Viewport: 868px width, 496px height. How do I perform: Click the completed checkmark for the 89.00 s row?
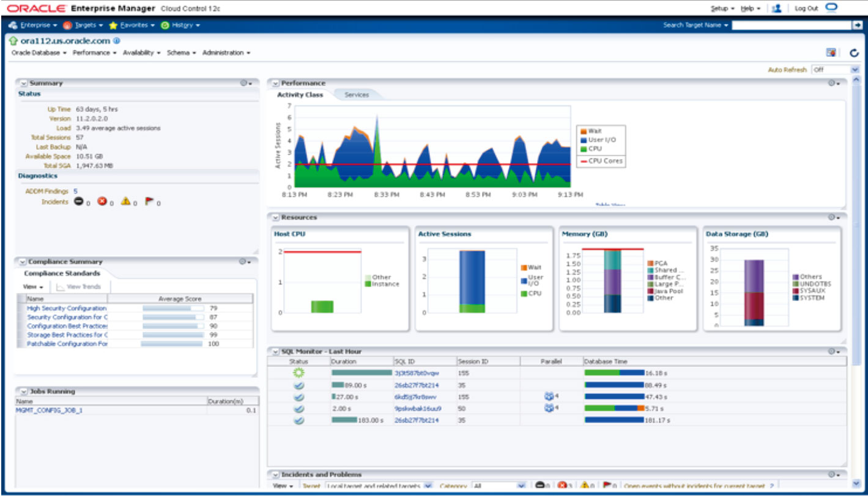(299, 385)
